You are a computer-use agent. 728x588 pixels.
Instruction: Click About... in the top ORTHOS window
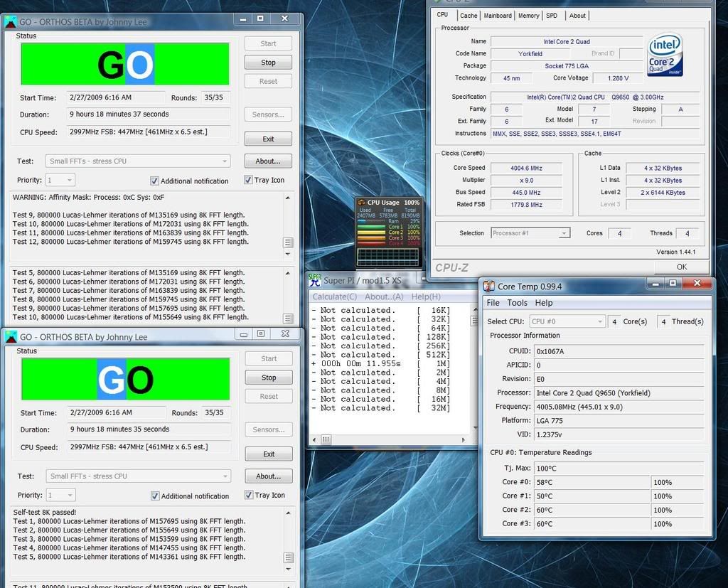click(268, 161)
